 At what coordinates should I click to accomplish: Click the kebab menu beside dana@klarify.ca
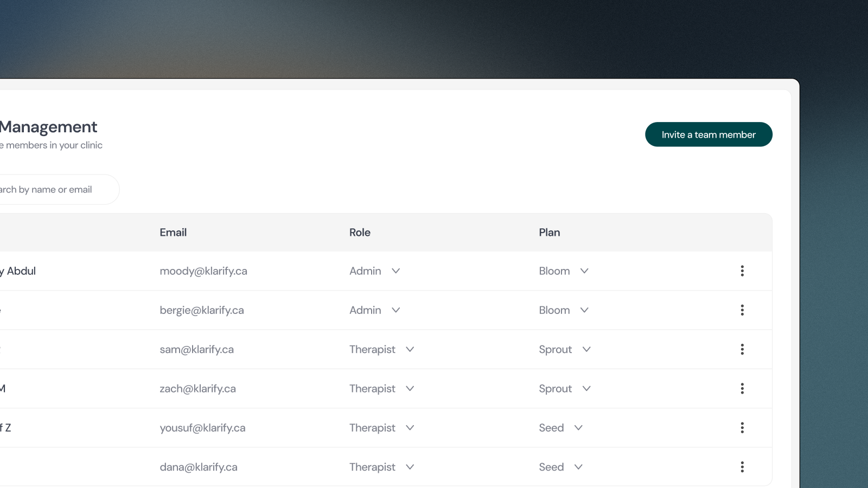(x=742, y=466)
